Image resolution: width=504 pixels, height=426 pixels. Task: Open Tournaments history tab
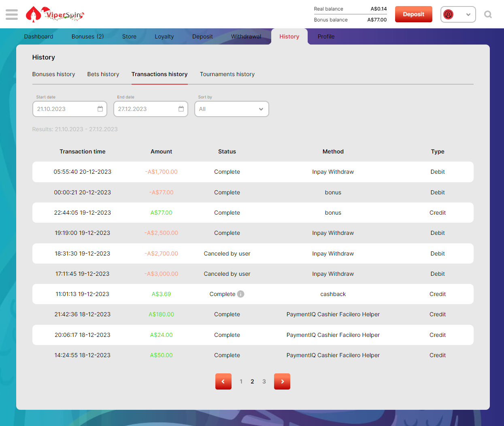[227, 74]
